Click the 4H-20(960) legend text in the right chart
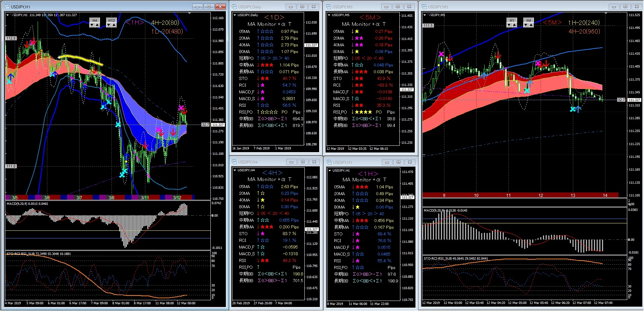Viewport: 644px width, 311px height. pyautogui.click(x=584, y=32)
